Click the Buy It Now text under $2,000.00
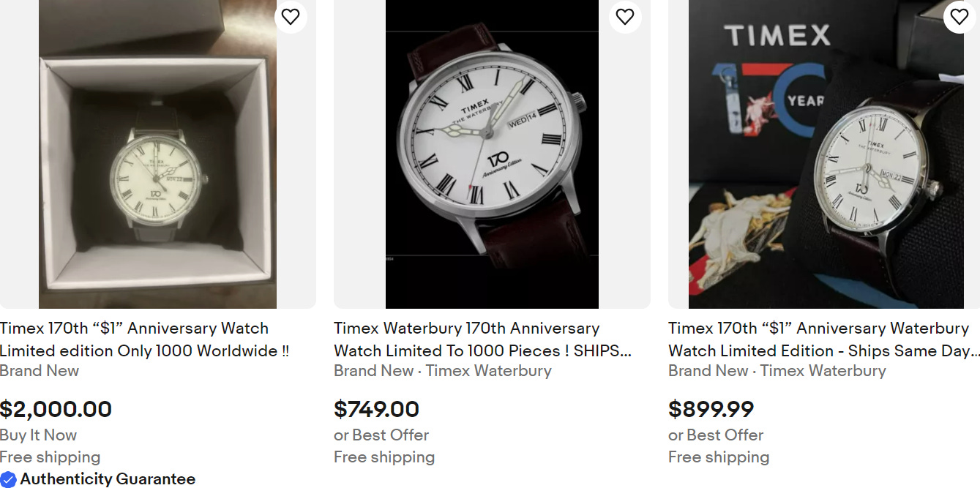 [38, 435]
